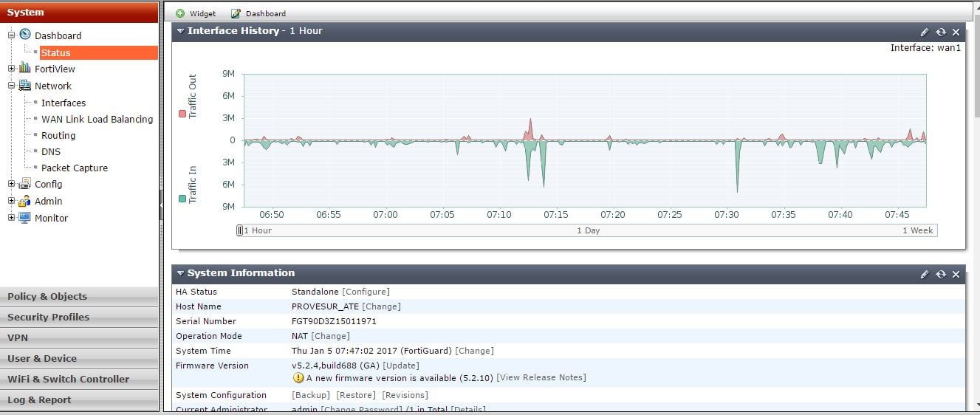This screenshot has width=980, height=415.
Task: Click Backup system configuration link
Action: click(x=310, y=395)
